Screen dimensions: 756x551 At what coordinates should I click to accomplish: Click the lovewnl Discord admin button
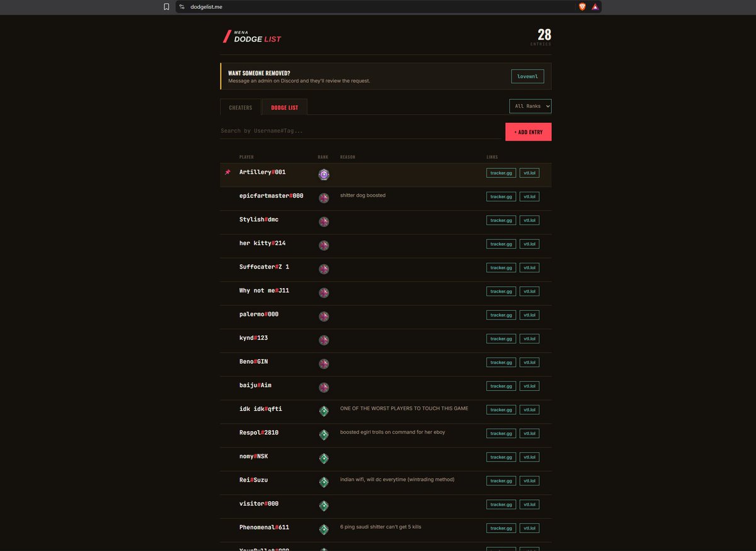coord(527,76)
